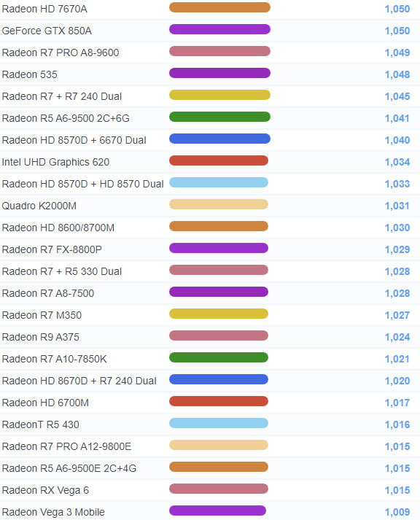Open the Radeon RX Vega 6 link

coord(45,491)
